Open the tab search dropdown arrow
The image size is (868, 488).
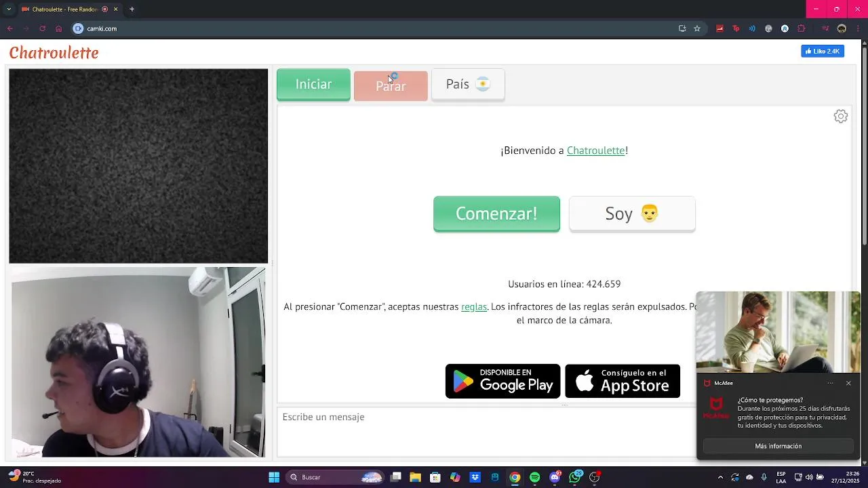pos(9,9)
